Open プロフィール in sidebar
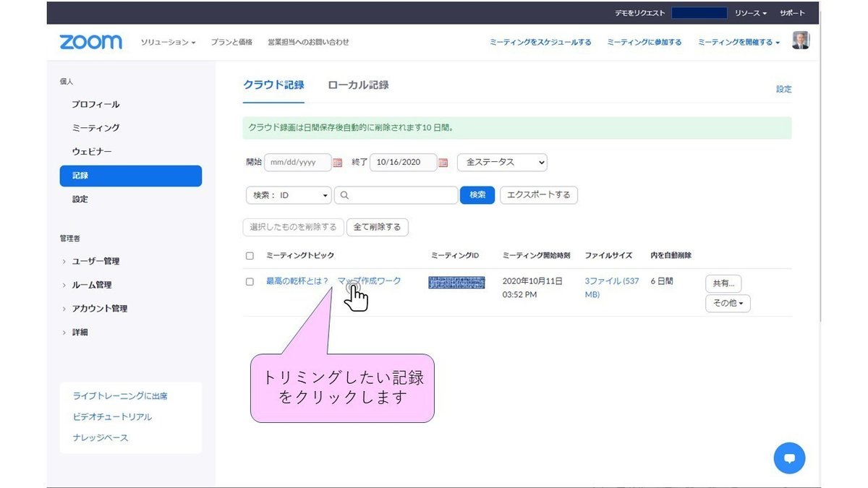 click(95, 104)
